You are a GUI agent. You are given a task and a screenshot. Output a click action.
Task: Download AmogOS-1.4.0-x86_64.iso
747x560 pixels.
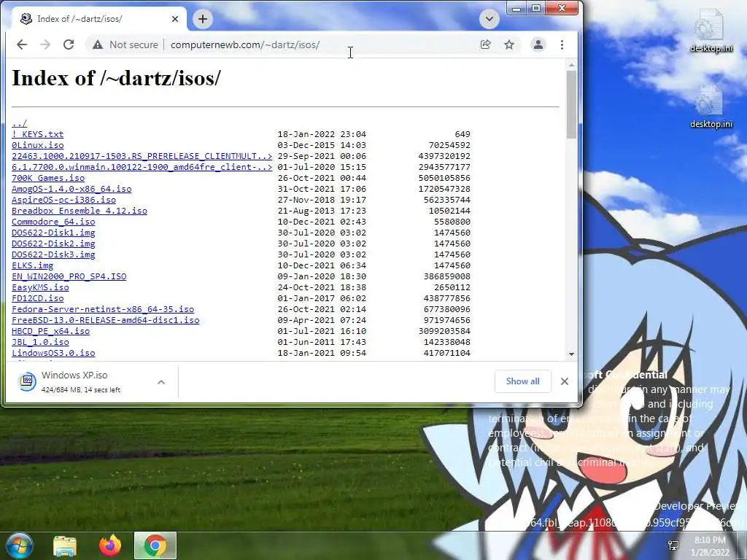click(71, 189)
